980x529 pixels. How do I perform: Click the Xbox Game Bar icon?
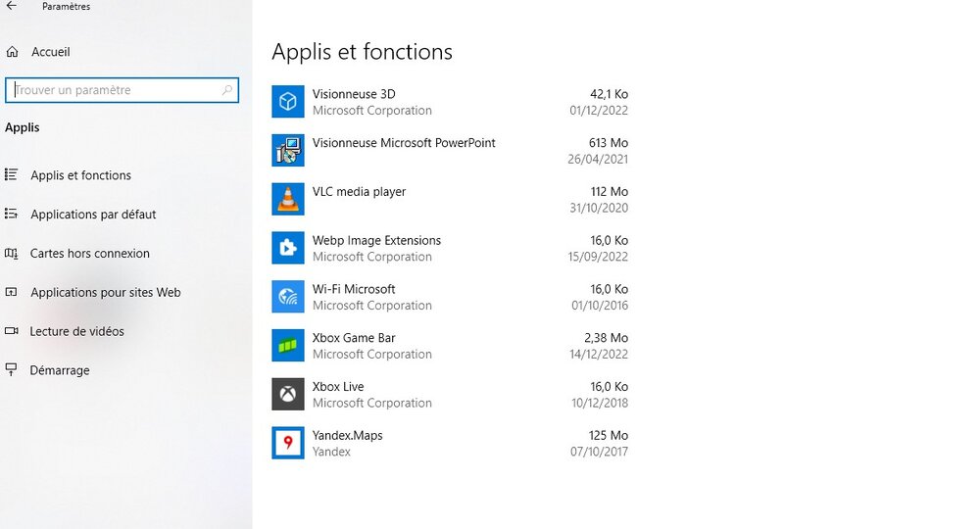pos(288,346)
